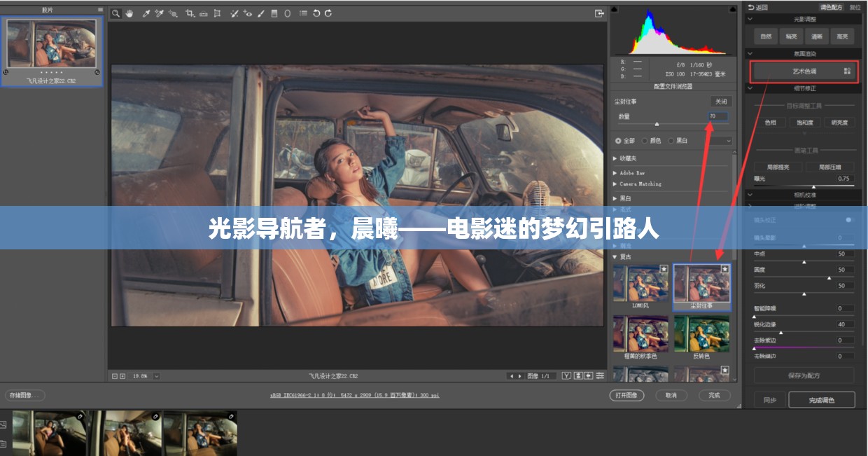868x456 pixels.
Task: Select the Radial Filter tool
Action: click(287, 13)
